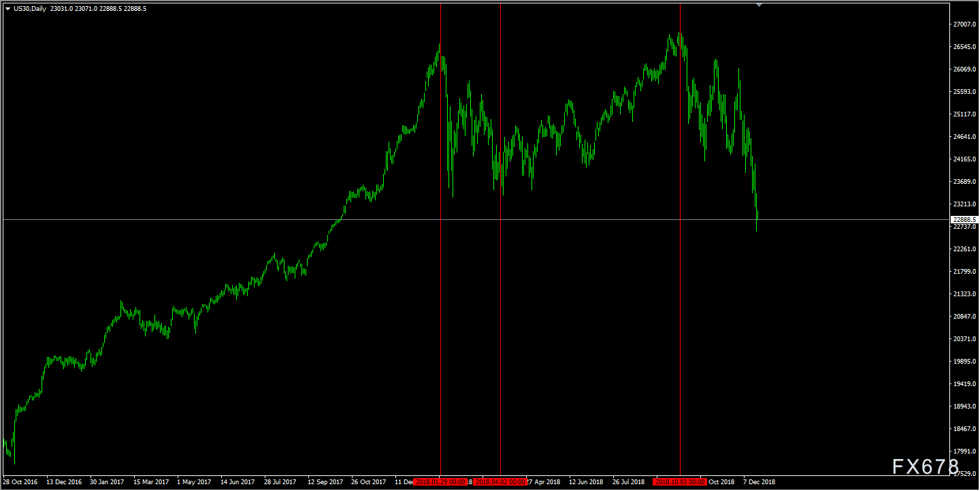Viewport: 980px width, 491px height.
Task: Click the 14 Jun 2017 date label
Action: tap(238, 482)
